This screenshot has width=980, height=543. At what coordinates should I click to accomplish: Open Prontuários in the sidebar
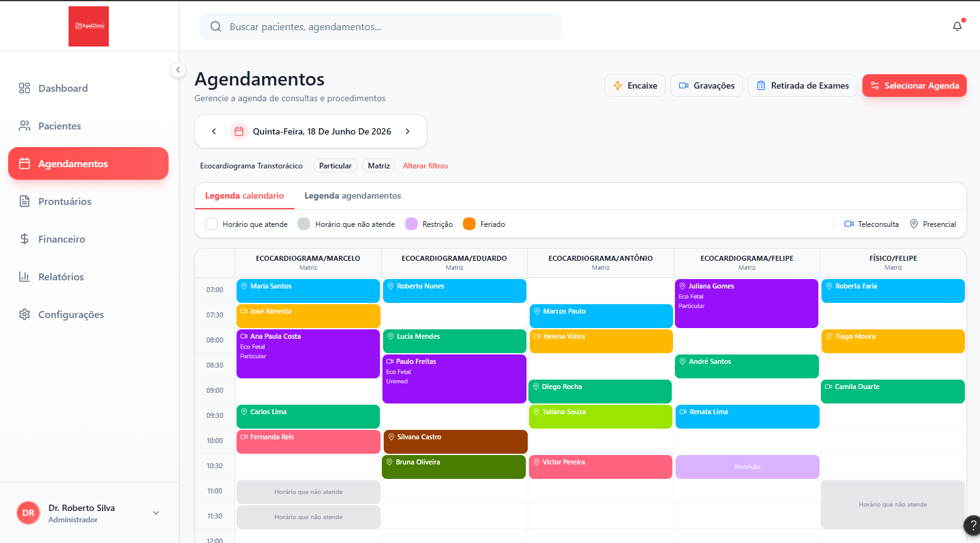pyautogui.click(x=88, y=201)
